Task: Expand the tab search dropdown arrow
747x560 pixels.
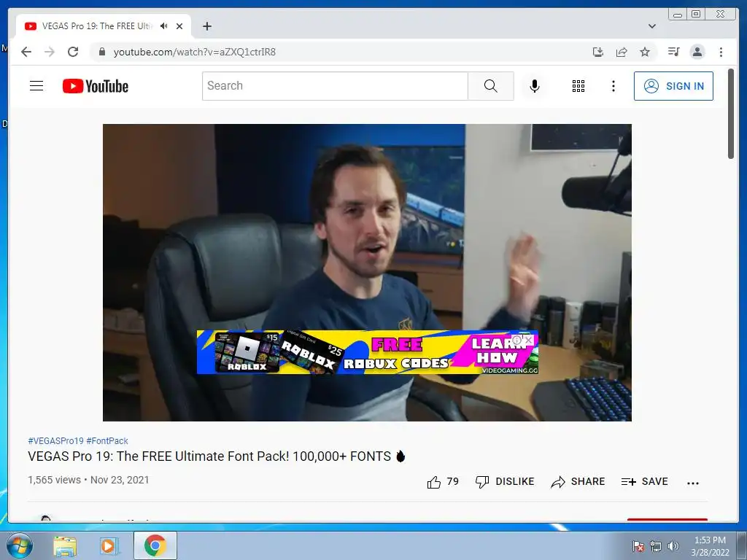Action: click(652, 26)
